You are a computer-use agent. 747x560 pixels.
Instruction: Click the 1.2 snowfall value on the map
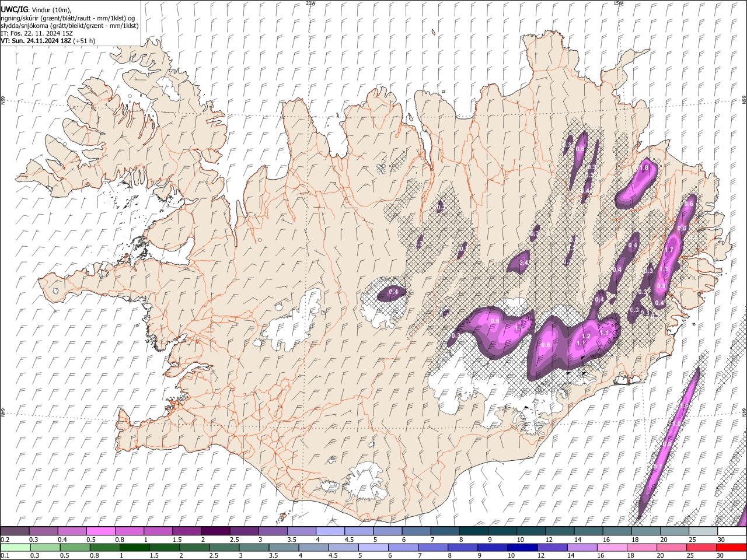(x=587, y=337)
